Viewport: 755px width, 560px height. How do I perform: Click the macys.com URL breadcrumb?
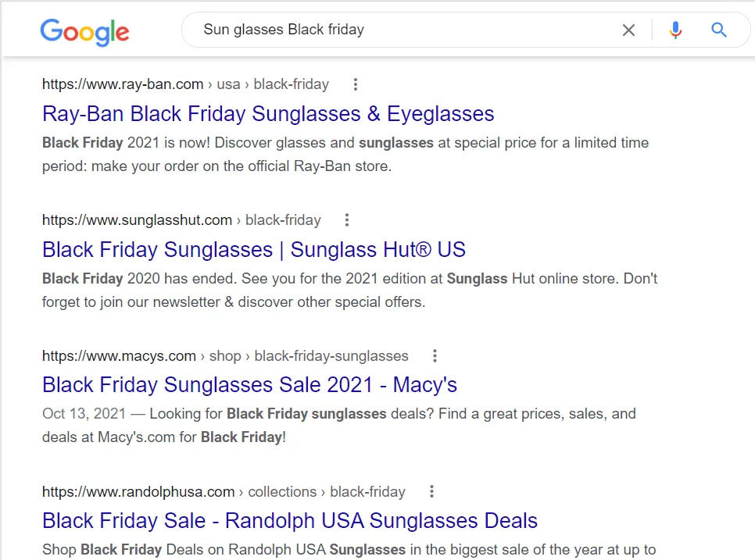pos(225,356)
